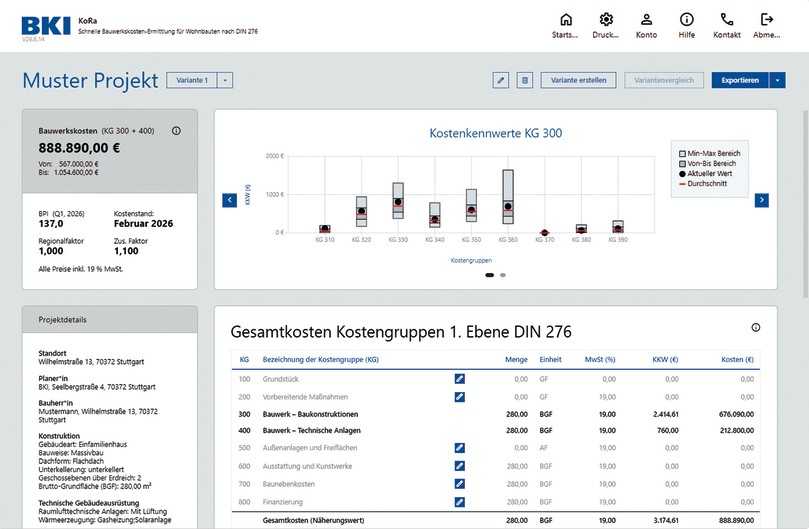Click the Kosten (€) column header
The height and width of the screenshot is (529, 809).
pyautogui.click(x=737, y=360)
